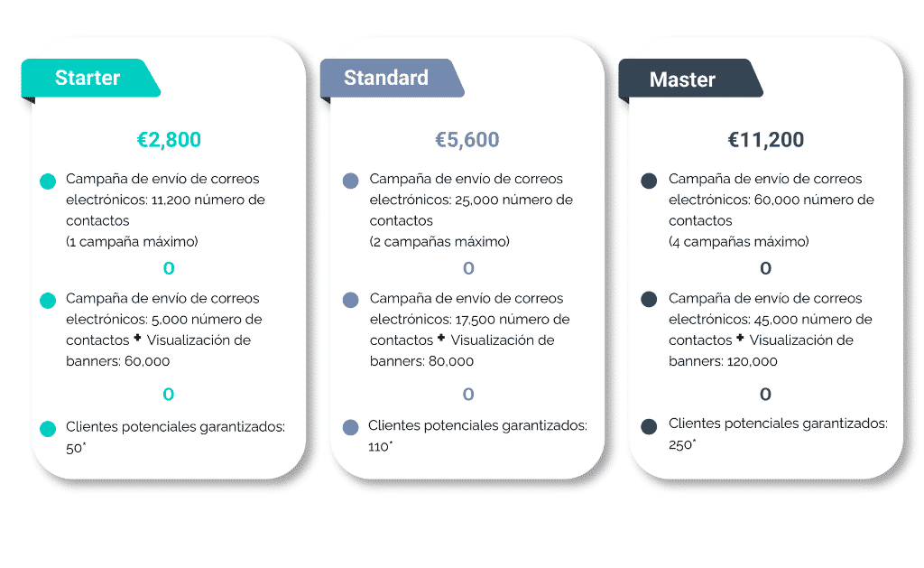Click Standard 17,500 contacts campaign text
The width and height of the screenshot is (924, 568).
pyautogui.click(x=469, y=320)
